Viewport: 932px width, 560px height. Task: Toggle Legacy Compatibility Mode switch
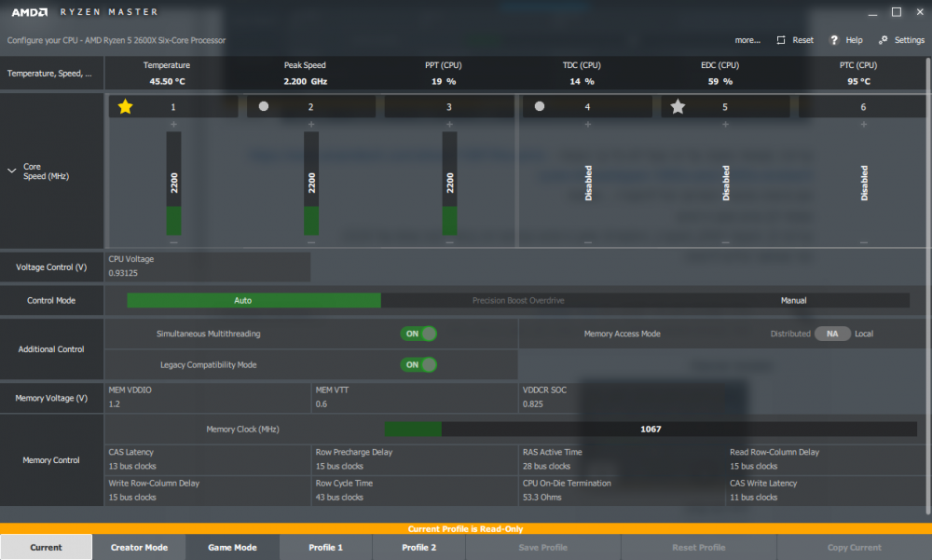418,364
